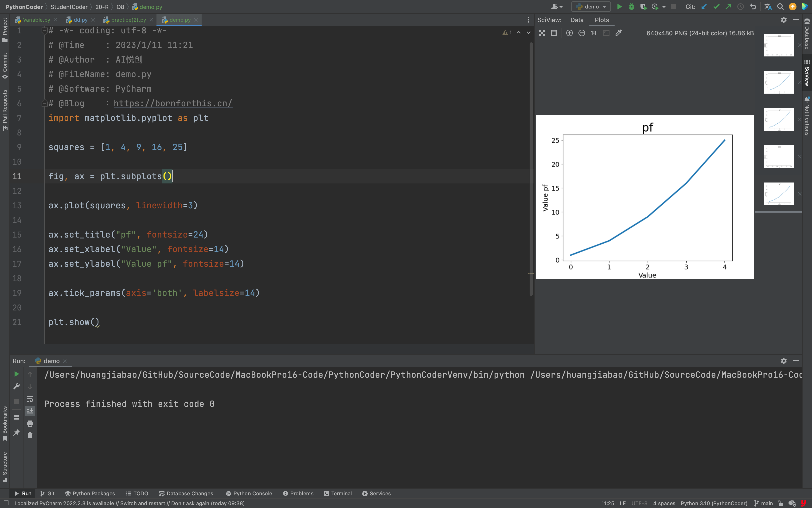Image resolution: width=812 pixels, height=508 pixels.
Task: Toggle the tool window bars icon in status bar
Action: coord(6,503)
